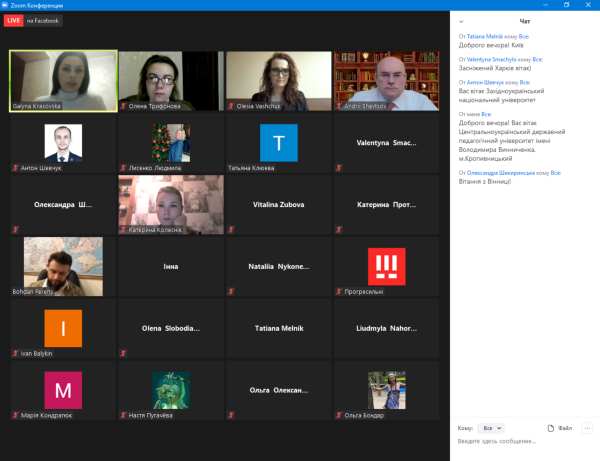This screenshot has height=461, width=600.
Task: Click the muted mic icon on Andrii Shevtsov
Action: (x=339, y=105)
